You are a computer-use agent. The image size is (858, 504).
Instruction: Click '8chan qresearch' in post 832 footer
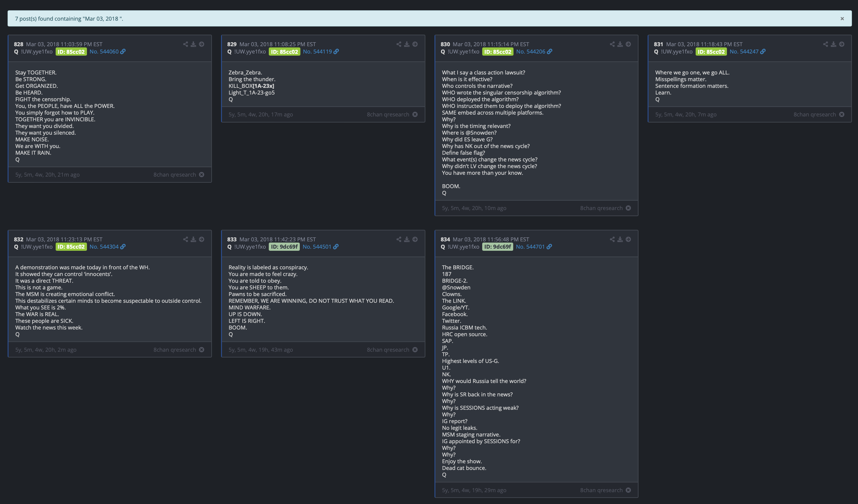[x=175, y=350]
